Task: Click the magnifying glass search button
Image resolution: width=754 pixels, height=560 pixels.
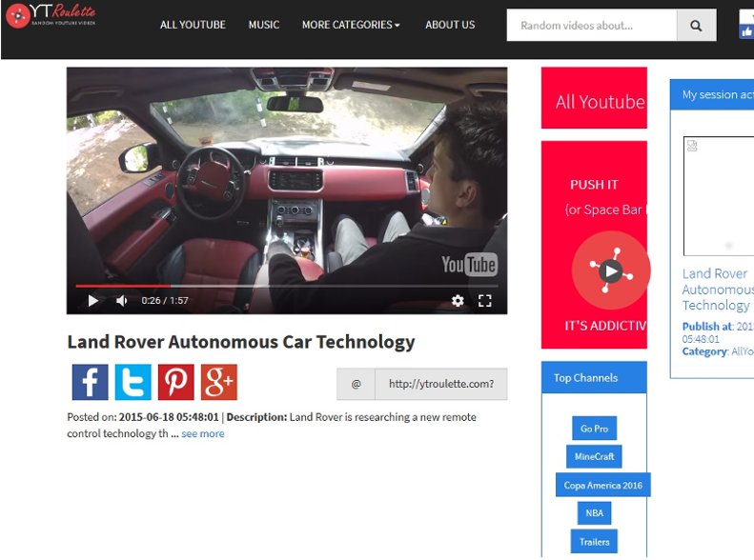Action: [x=696, y=26]
